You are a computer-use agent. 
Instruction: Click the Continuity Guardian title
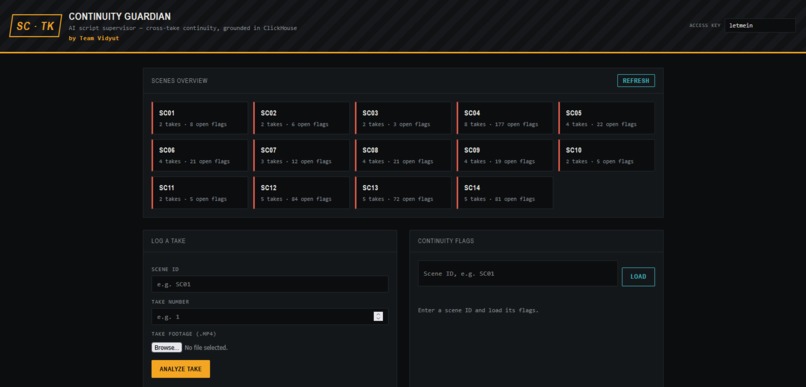[120, 16]
